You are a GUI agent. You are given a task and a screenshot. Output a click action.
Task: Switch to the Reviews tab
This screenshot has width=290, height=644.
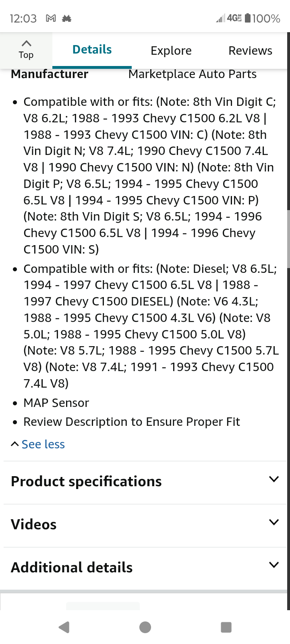[250, 51]
